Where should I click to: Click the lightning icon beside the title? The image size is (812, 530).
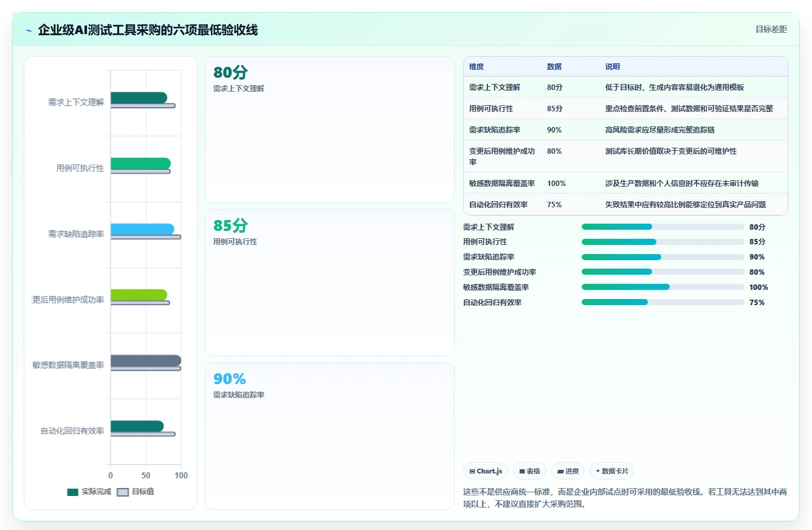pos(29,30)
